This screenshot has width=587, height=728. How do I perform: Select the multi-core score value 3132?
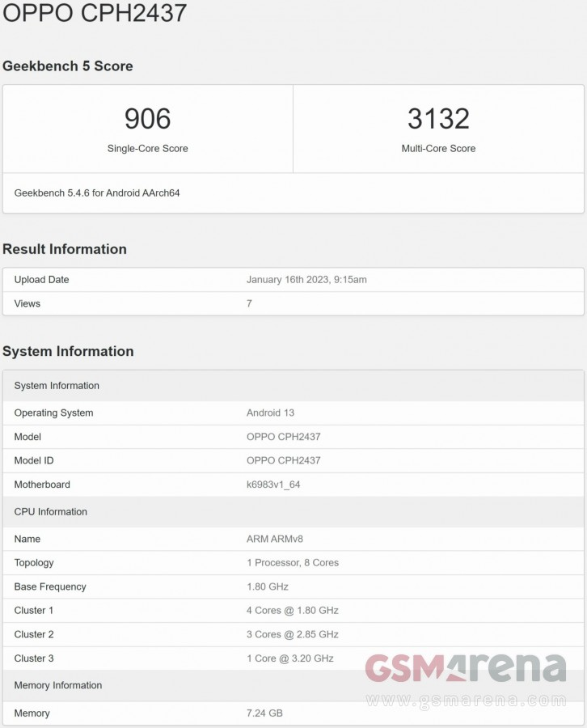(x=438, y=118)
